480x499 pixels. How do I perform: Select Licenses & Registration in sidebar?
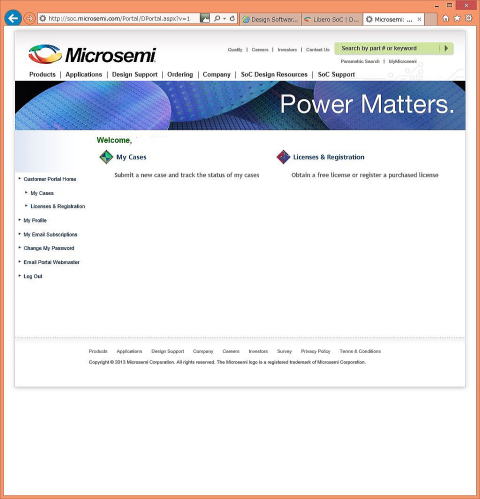(x=58, y=206)
